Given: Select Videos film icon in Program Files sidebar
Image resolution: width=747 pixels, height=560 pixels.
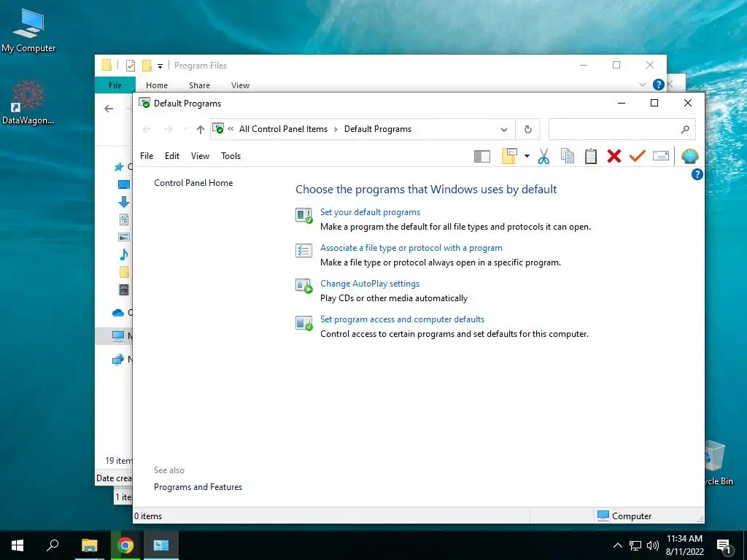Looking at the screenshot, I should (124, 289).
